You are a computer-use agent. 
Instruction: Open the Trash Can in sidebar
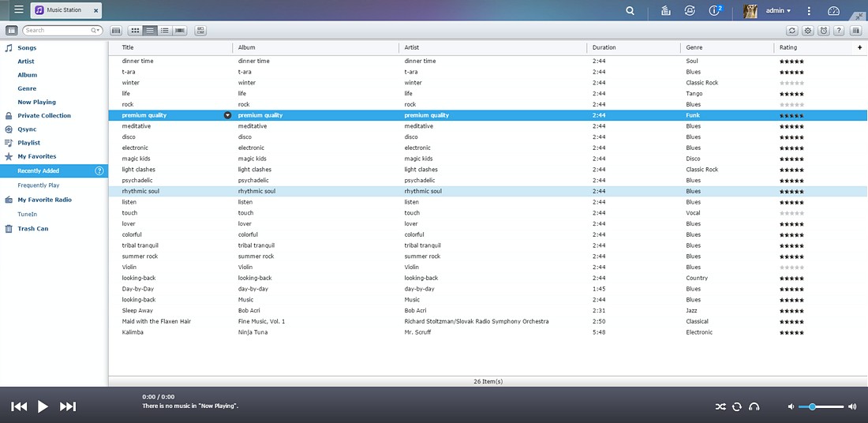click(32, 229)
